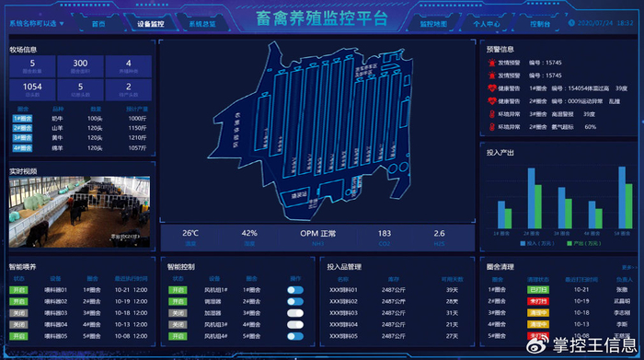The width and height of the screenshot is (644, 360).
Task: Turn on the 加湿器 switch for 3#圈舍
Action: pyautogui.click(x=295, y=313)
